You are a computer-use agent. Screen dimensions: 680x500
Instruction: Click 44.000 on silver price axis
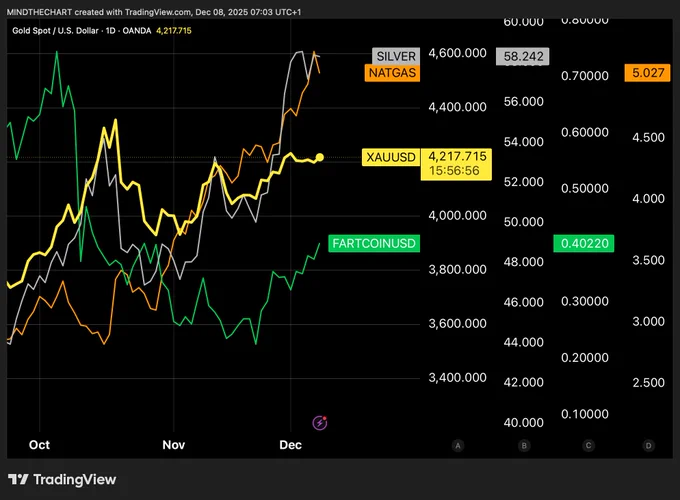[523, 342]
